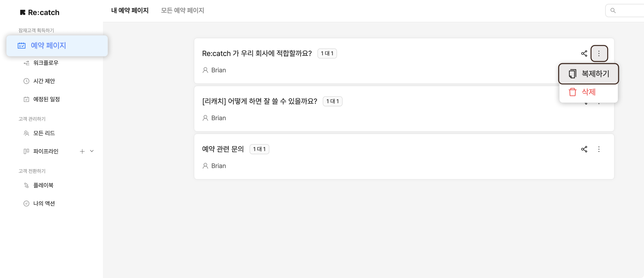Open 예정된 일정 in the sidebar
Viewport: 644px width, 278px height.
(x=46, y=99)
